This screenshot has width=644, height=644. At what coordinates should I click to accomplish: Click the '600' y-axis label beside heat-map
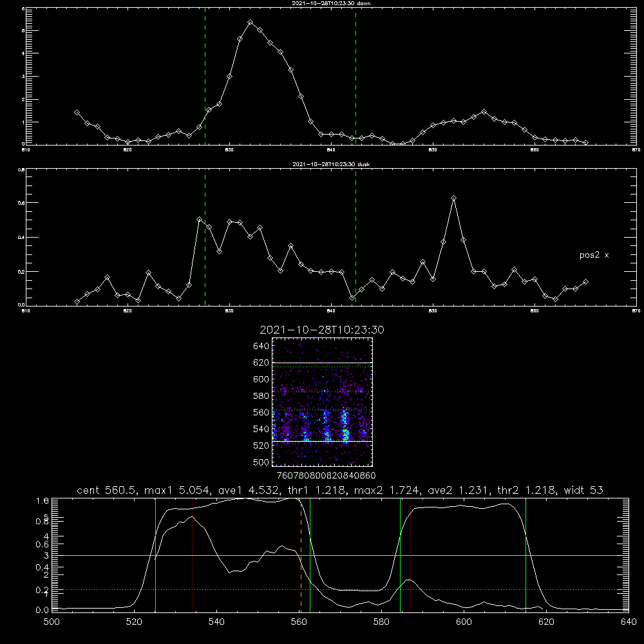pos(261,379)
